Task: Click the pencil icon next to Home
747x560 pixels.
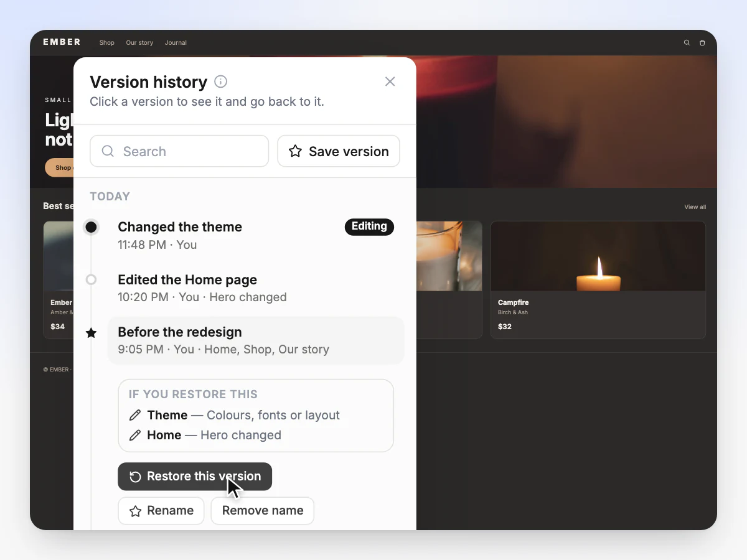Action: 134,435
